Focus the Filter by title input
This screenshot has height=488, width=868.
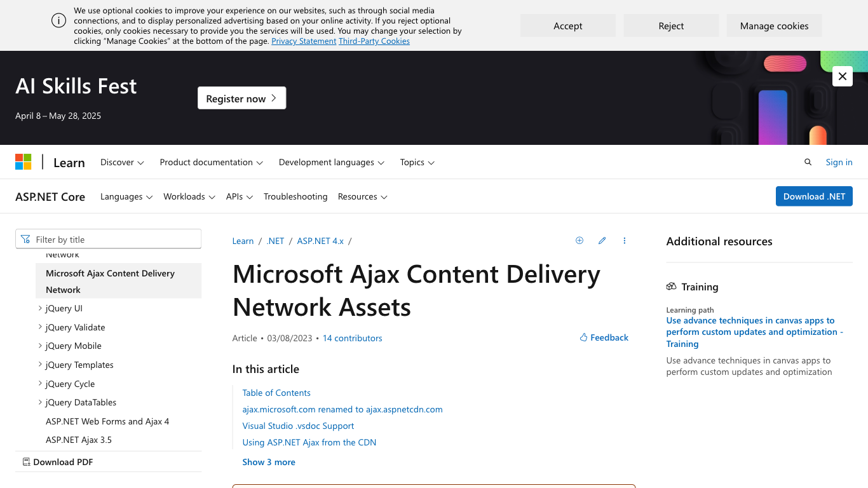[108, 239]
